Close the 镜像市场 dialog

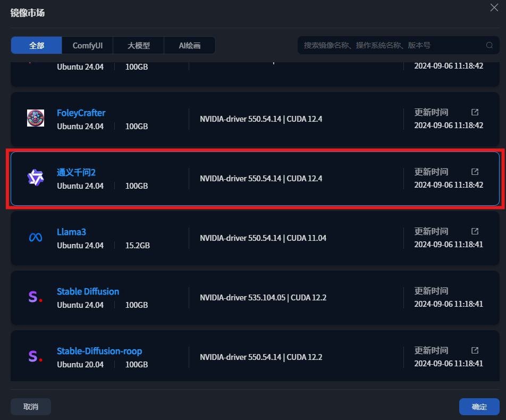tap(494, 6)
